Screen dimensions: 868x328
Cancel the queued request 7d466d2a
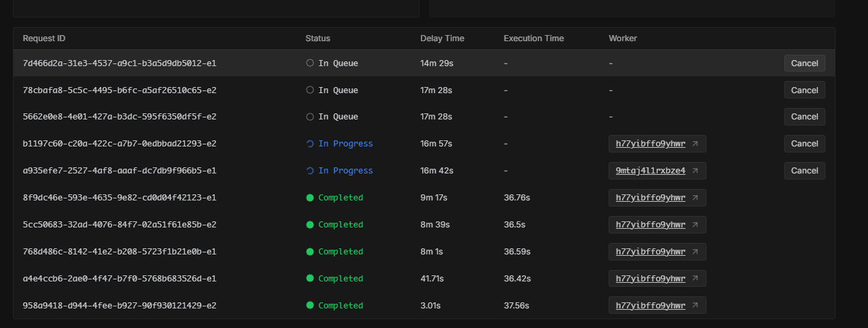(x=805, y=63)
